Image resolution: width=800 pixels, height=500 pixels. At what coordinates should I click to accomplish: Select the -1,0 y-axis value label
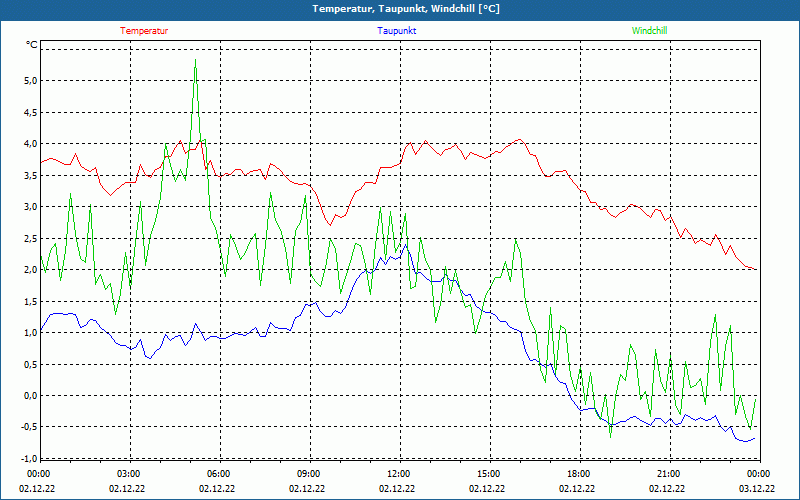click(x=28, y=458)
